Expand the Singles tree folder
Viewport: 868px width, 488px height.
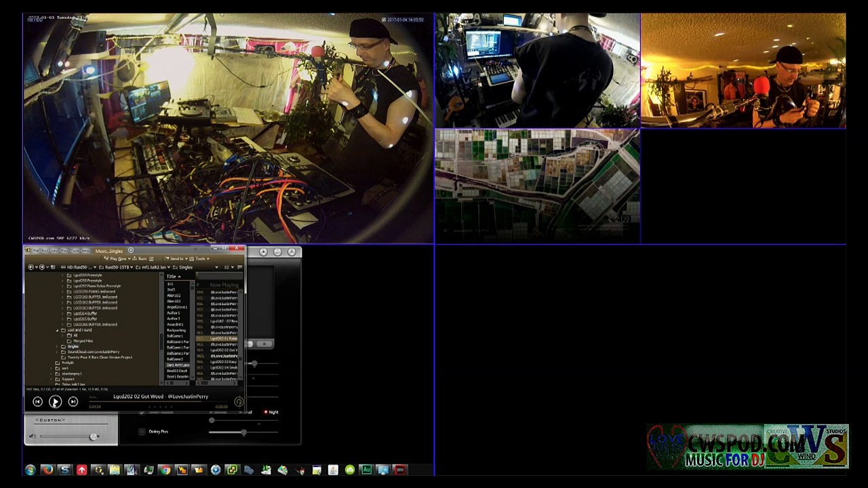(x=56, y=346)
